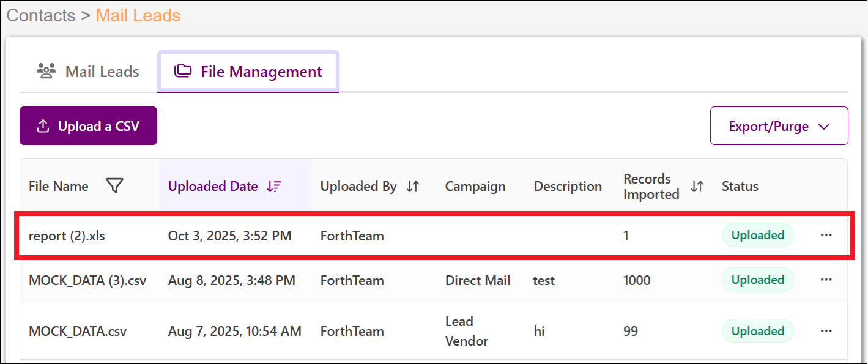Viewport: 868px width, 364px height.
Task: Click the Oct 3, 2025, 3:52 PM date
Action: (x=230, y=236)
